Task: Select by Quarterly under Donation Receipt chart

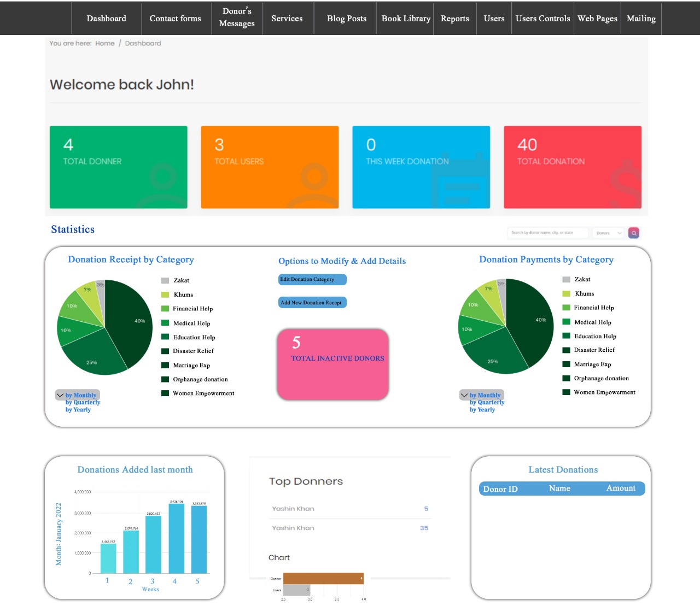Action: click(x=83, y=403)
